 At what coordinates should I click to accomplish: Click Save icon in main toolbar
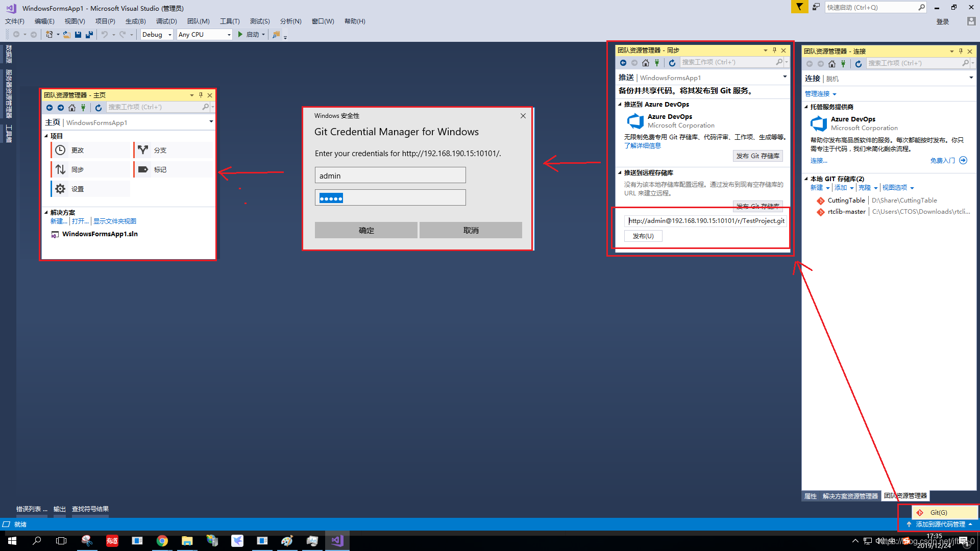(78, 35)
